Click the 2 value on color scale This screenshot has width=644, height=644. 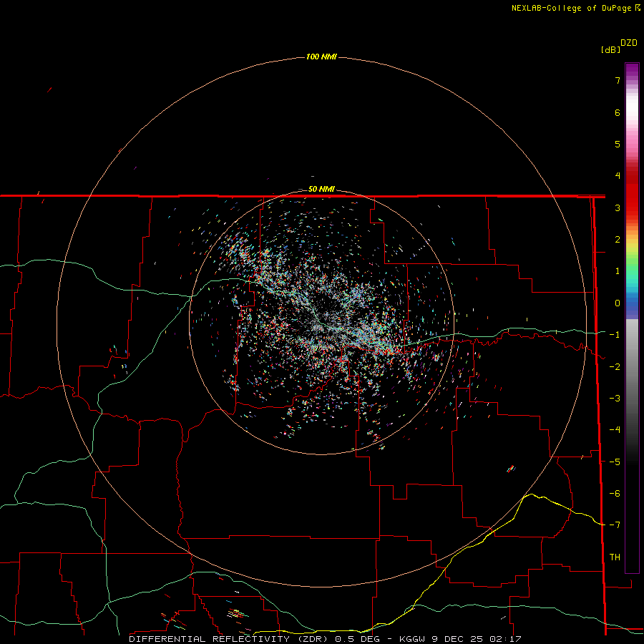[618, 240]
